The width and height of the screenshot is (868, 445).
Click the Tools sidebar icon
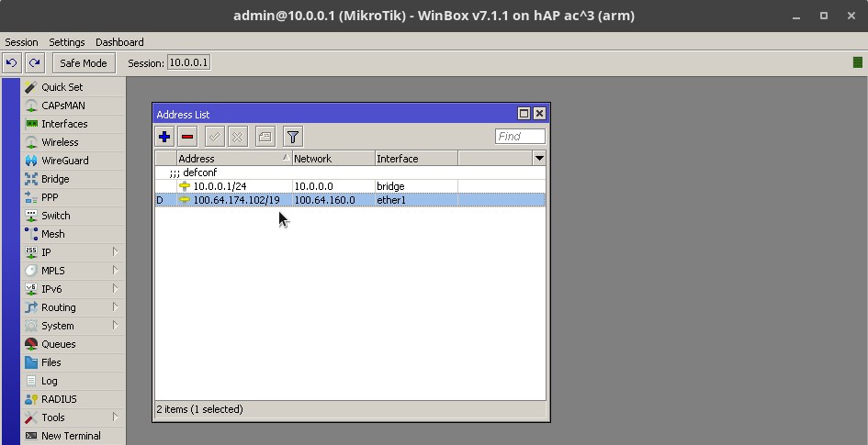[31, 417]
